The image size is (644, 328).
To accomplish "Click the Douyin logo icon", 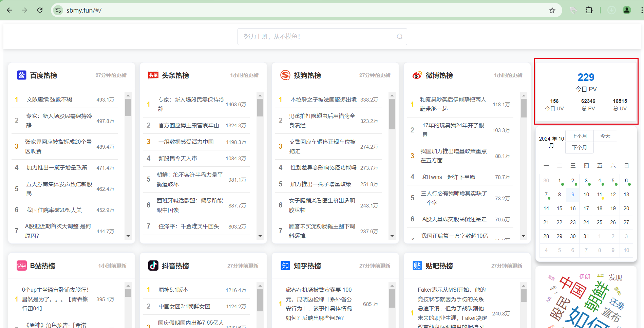I will tap(153, 266).
